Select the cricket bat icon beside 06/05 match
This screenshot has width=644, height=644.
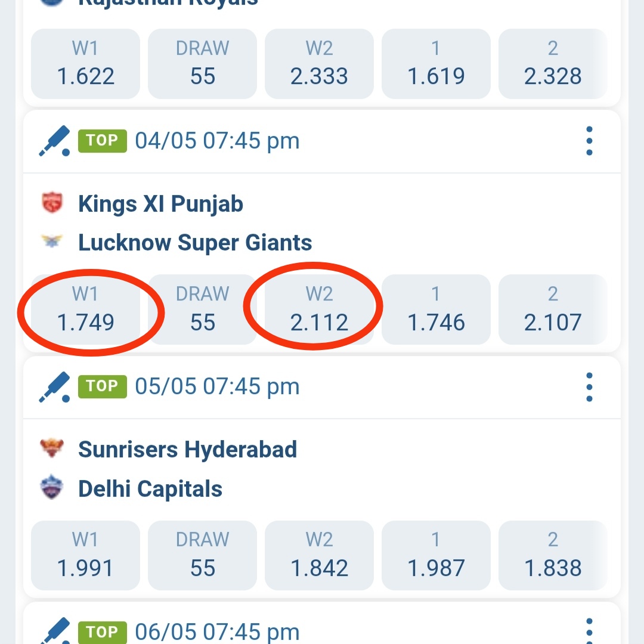54,631
